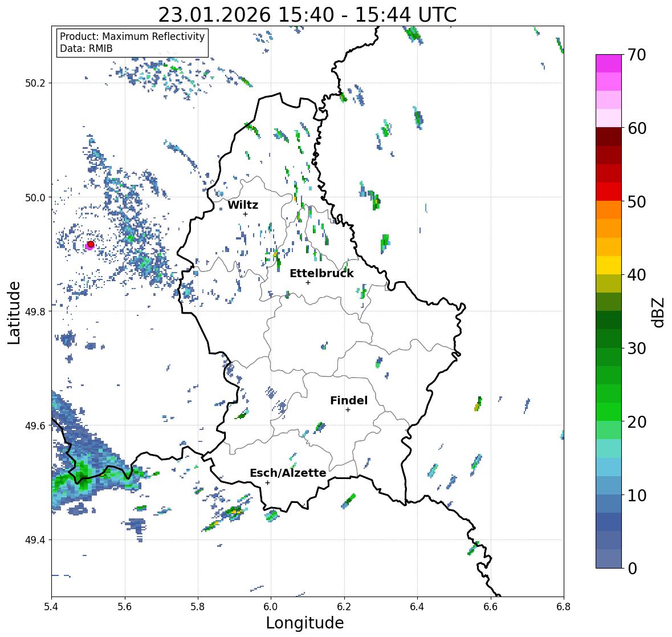The width and height of the screenshot is (672, 637).
Task: Pick the yellow 40 dBZ colorbar swatch
Action: click(x=609, y=265)
